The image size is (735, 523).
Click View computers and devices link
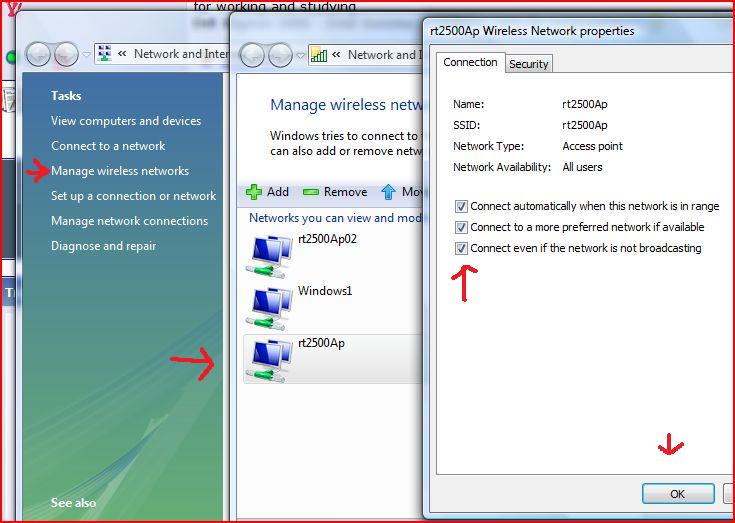[126, 121]
